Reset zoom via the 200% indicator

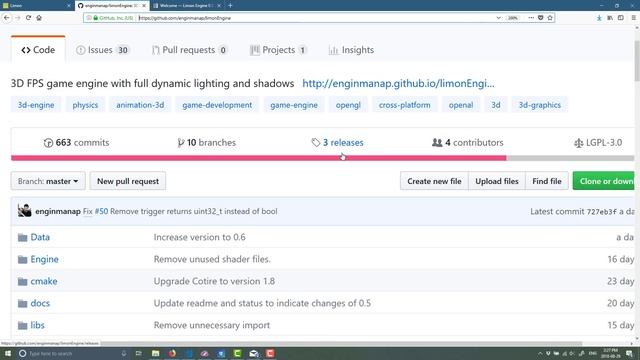point(513,18)
